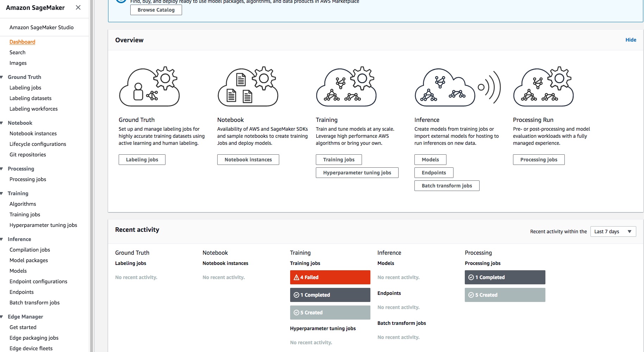Open Get started under Edge Manager
Screen dimensions: 644x352
click(23, 327)
